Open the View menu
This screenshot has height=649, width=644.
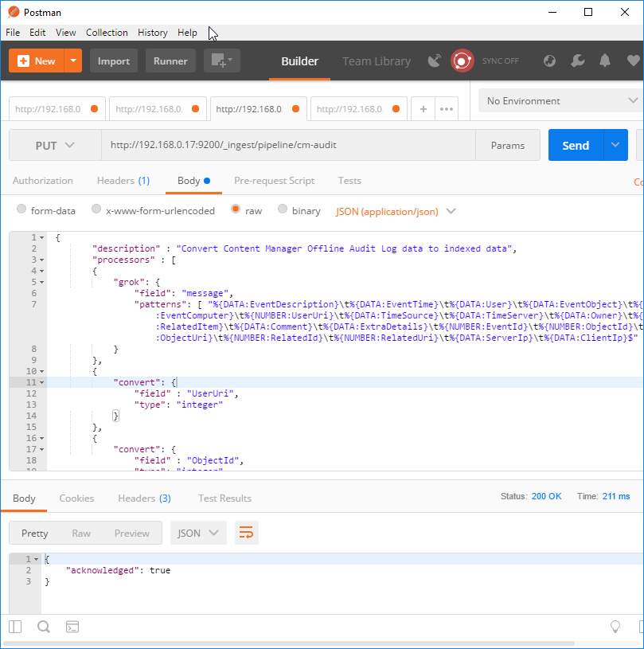point(66,33)
